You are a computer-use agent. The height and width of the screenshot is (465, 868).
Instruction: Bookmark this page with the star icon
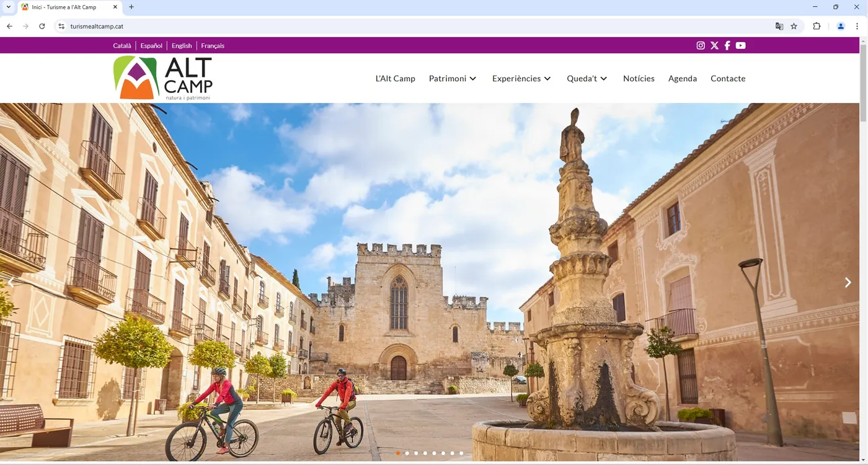tap(794, 26)
